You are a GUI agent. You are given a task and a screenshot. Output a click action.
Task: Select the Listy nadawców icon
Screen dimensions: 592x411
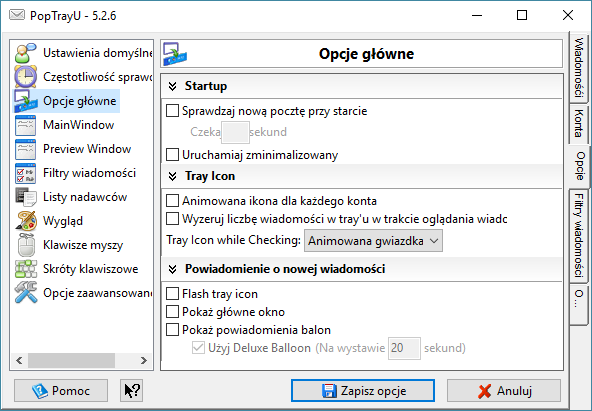pos(25,197)
